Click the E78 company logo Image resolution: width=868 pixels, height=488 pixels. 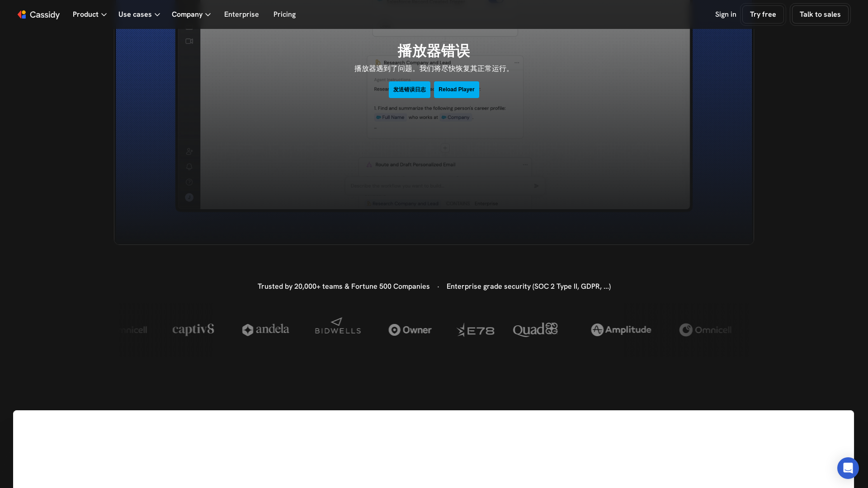pos(475,330)
